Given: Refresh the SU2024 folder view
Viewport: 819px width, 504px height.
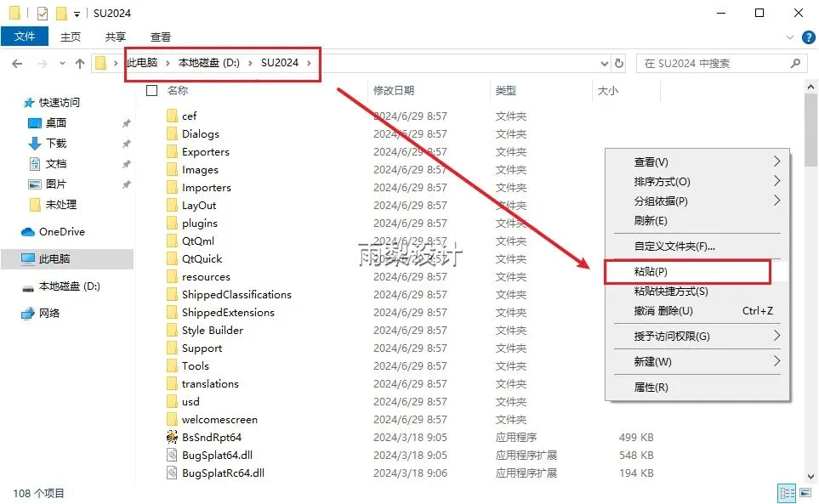Looking at the screenshot, I should (619, 63).
